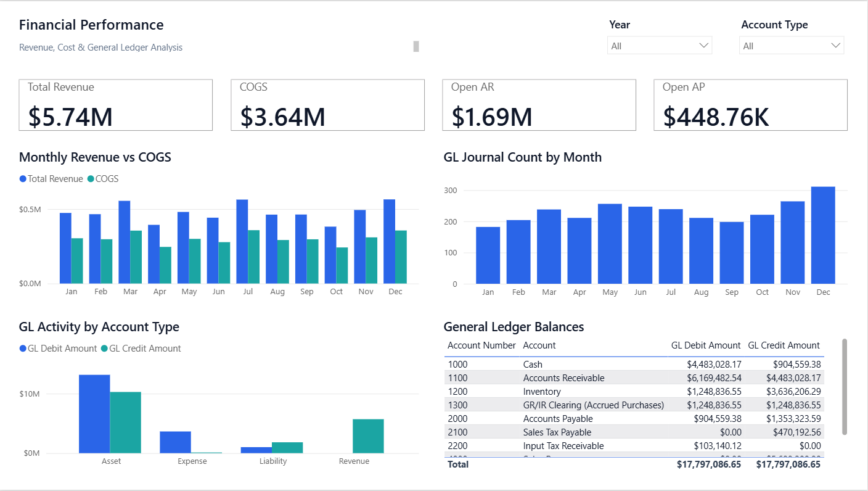Open the Account Type slicer dropdown
This screenshot has width=868, height=491.
(x=792, y=46)
